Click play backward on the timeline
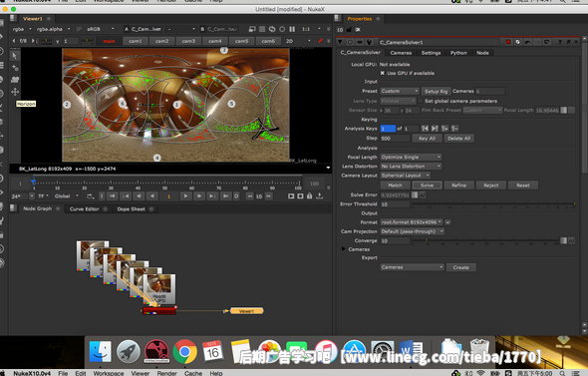The height and width of the screenshot is (376, 588). tap(152, 195)
